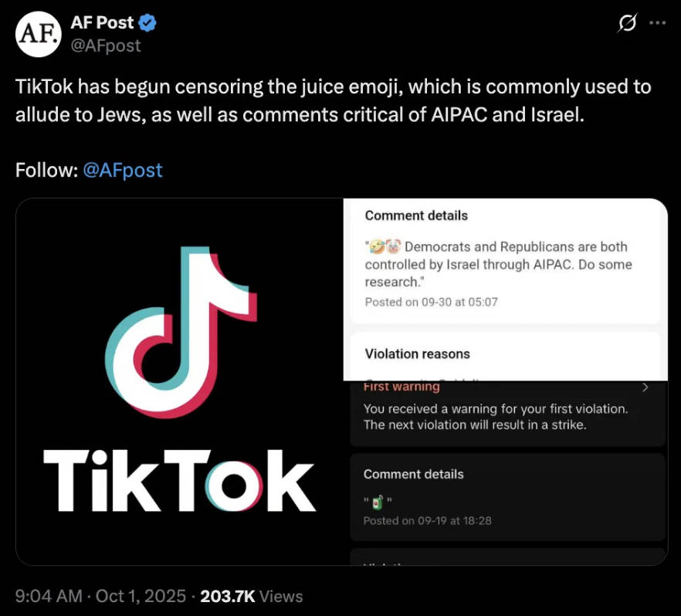Expand the First warning chevron arrow
This screenshot has width=681, height=616.
click(645, 388)
